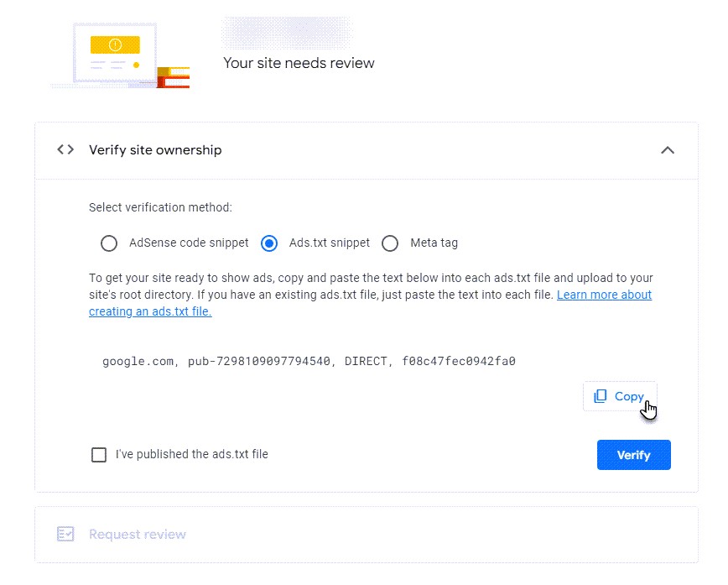
Task: Collapse the Verify site ownership section chevron
Action: point(668,150)
